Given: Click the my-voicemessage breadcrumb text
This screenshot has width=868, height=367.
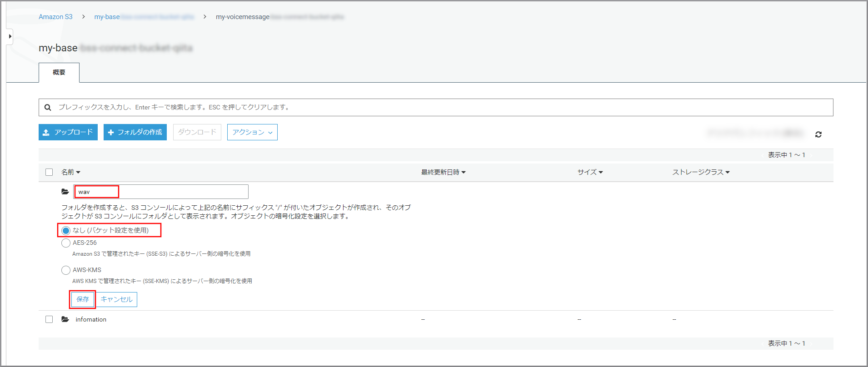Looking at the screenshot, I should tap(243, 17).
